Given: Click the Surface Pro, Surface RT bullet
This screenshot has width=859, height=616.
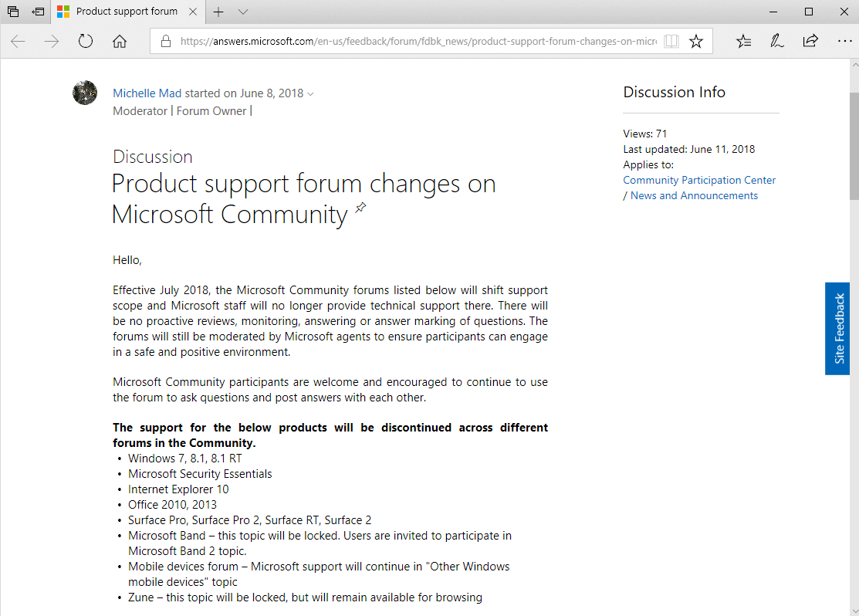Looking at the screenshot, I should coord(250,520).
